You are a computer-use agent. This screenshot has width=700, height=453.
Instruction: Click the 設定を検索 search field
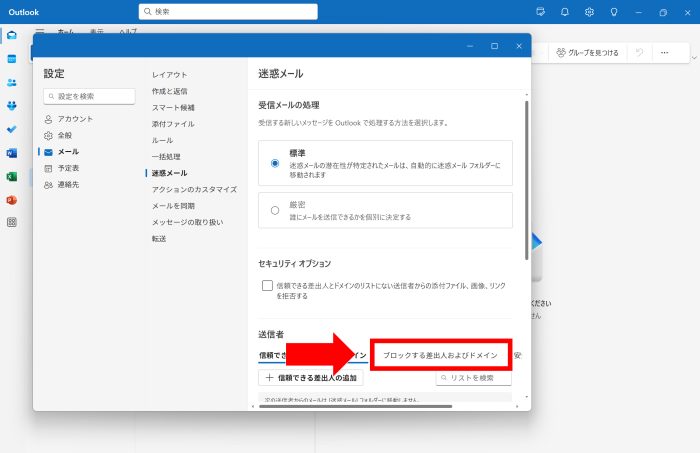coord(89,96)
